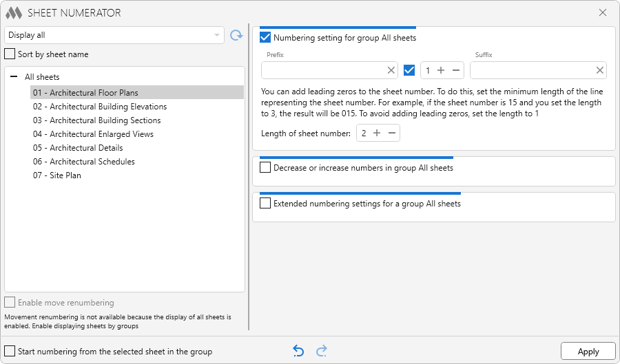Click the undo arrow icon
The width and height of the screenshot is (620, 364).
[x=298, y=351]
